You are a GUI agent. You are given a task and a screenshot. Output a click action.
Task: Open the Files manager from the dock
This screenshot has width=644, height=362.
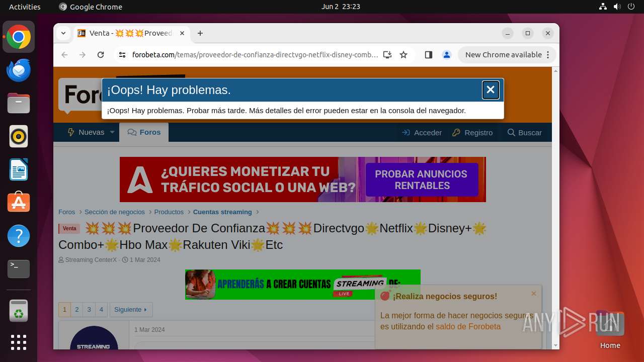point(19,104)
